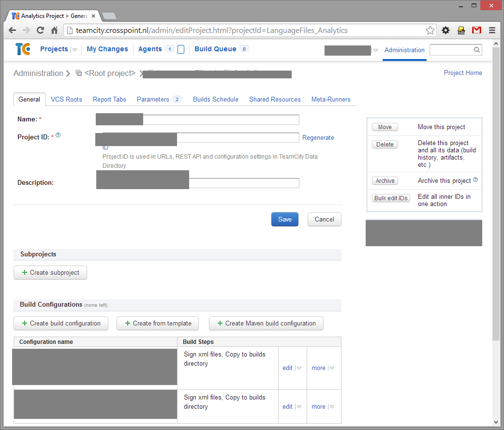
Task: Click the Delete project button
Action: (385, 144)
